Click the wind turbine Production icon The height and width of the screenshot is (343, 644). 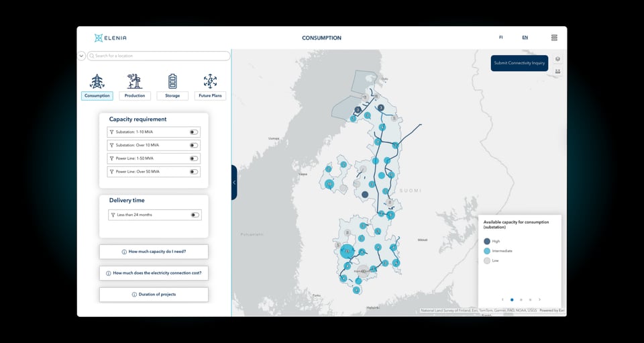point(135,81)
